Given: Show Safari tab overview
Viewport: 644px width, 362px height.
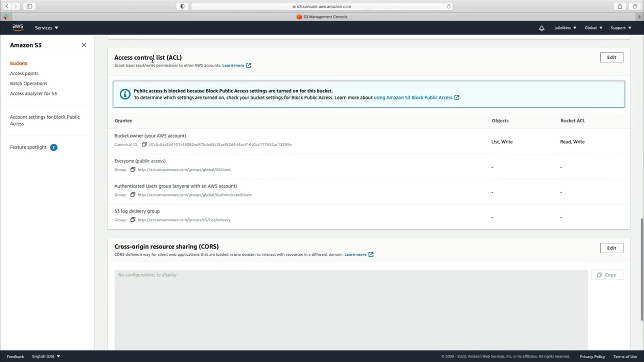Looking at the screenshot, I should [635, 6].
